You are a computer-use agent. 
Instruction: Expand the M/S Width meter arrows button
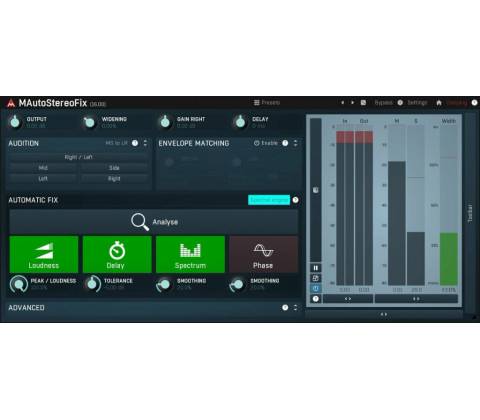point(416,299)
